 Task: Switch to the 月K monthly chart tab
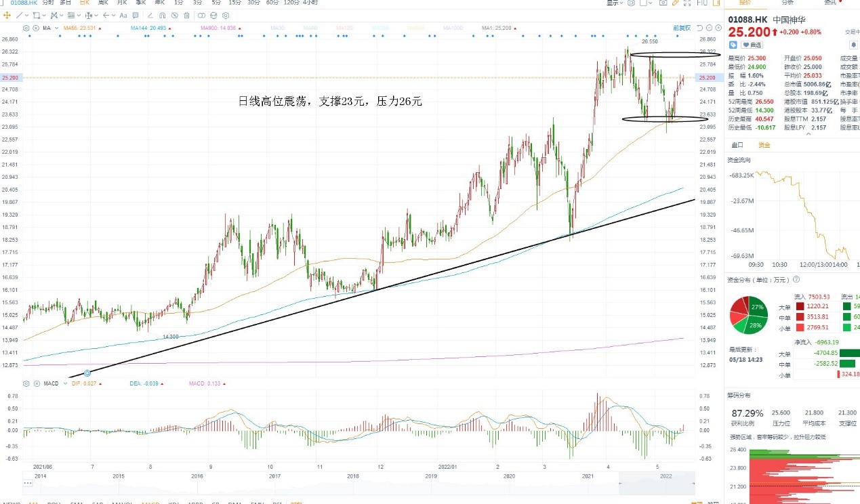coord(122,3)
